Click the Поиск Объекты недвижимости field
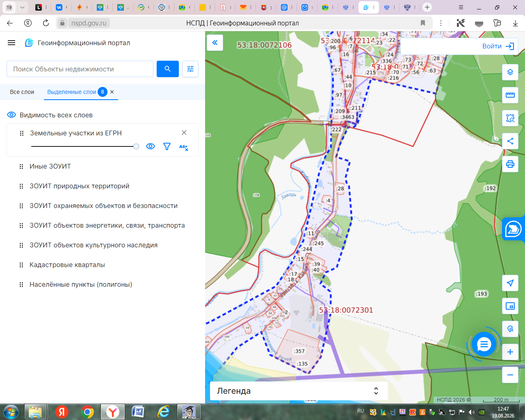 (x=80, y=69)
